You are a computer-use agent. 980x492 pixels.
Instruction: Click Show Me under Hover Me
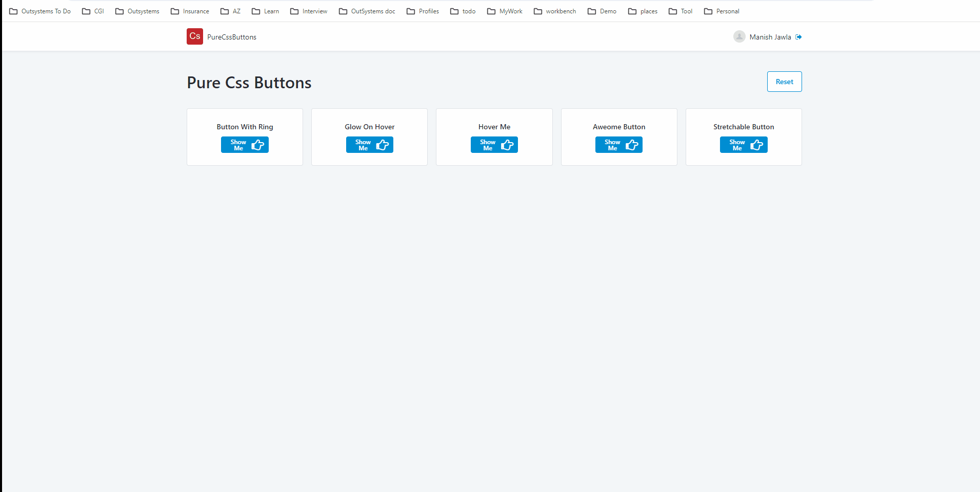click(494, 145)
